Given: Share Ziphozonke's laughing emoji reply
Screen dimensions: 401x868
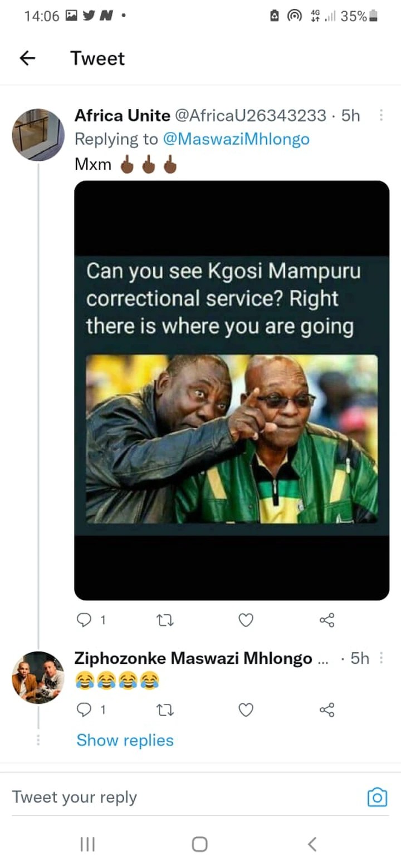Looking at the screenshot, I should pos(327,709).
